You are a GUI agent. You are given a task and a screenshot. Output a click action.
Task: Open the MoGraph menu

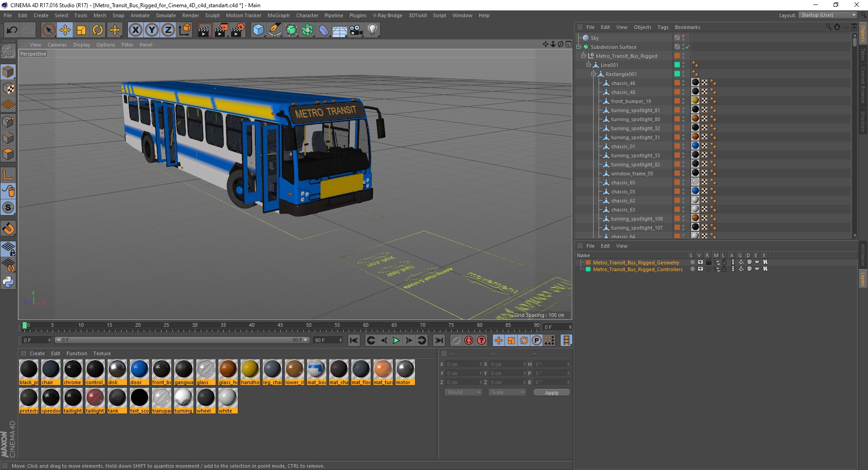pyautogui.click(x=278, y=15)
